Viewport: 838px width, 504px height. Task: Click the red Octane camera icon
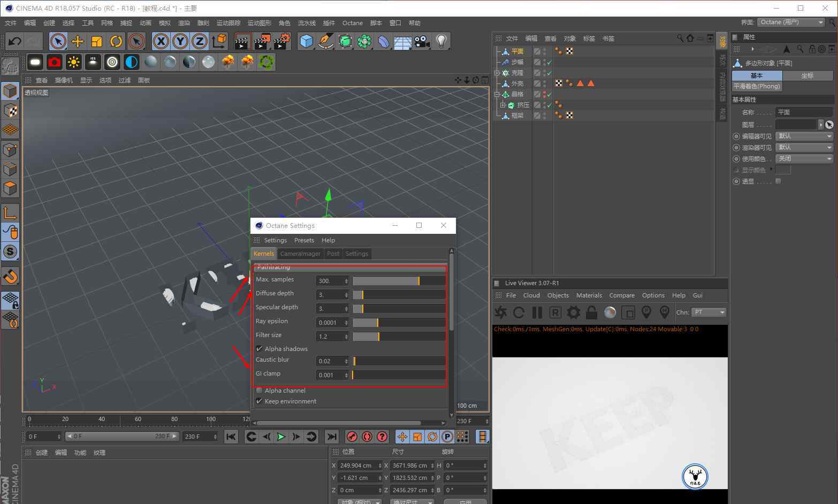tap(55, 62)
